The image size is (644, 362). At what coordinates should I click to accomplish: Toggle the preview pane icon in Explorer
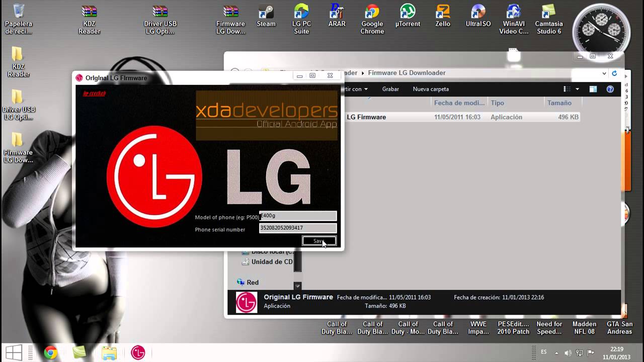pyautogui.click(x=593, y=89)
